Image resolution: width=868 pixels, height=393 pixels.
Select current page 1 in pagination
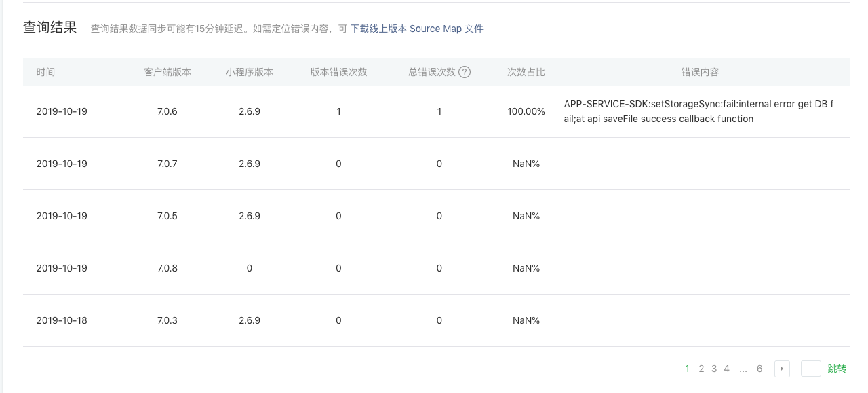pos(688,369)
